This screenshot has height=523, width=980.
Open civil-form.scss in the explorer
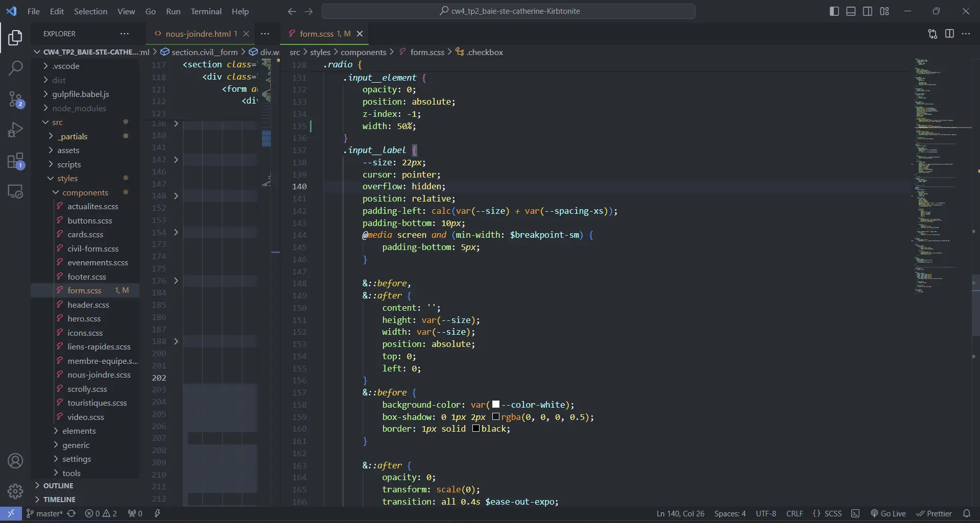[92, 248]
